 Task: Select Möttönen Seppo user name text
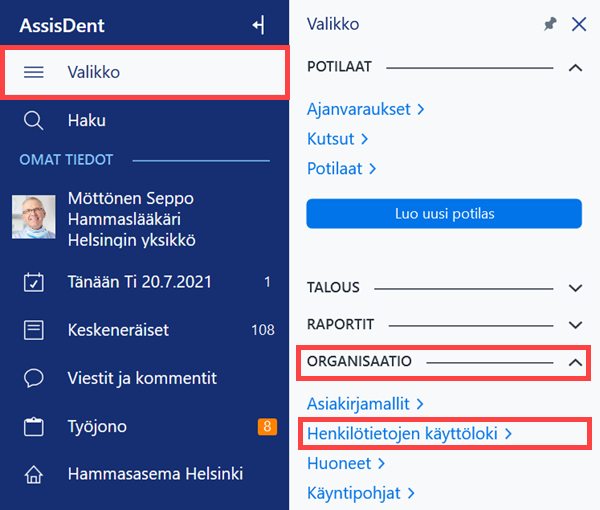131,198
